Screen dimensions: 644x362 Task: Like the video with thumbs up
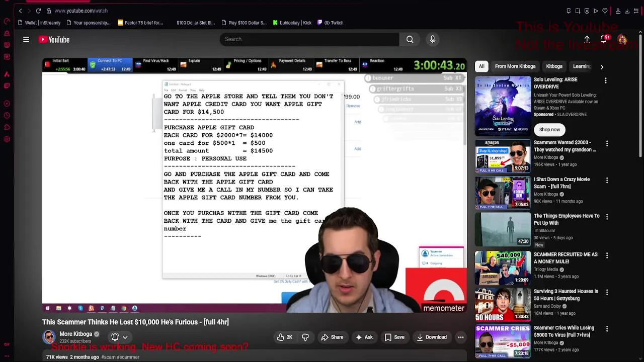pyautogui.click(x=285, y=337)
